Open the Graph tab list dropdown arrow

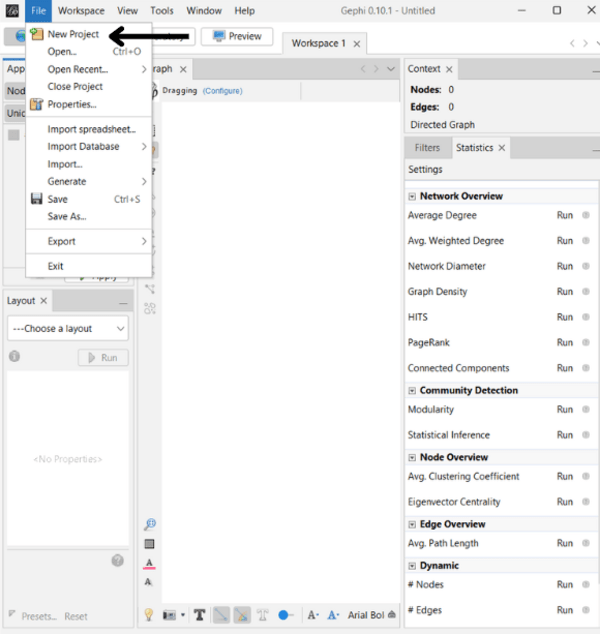tap(391, 69)
